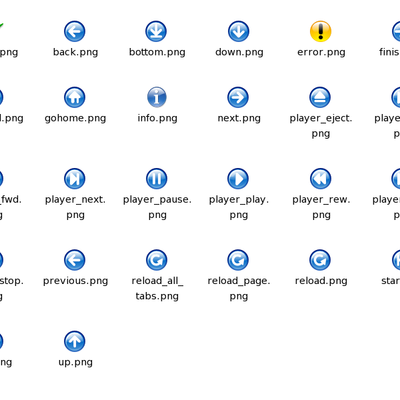
Task: Click the up.png file name
Action: [x=75, y=362]
